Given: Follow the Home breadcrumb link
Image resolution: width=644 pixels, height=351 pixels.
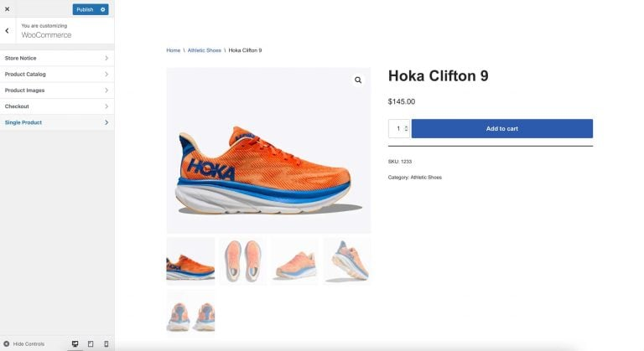Looking at the screenshot, I should click(x=173, y=50).
